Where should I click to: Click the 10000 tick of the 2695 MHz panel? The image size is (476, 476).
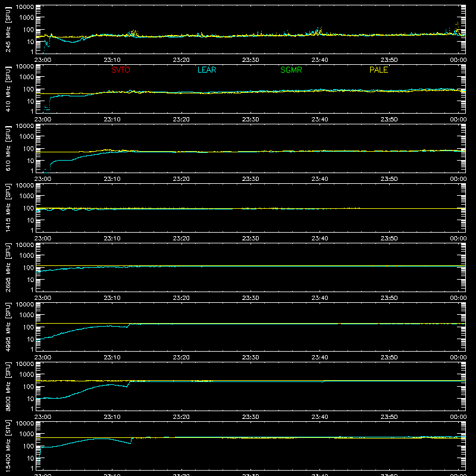click(x=25, y=245)
